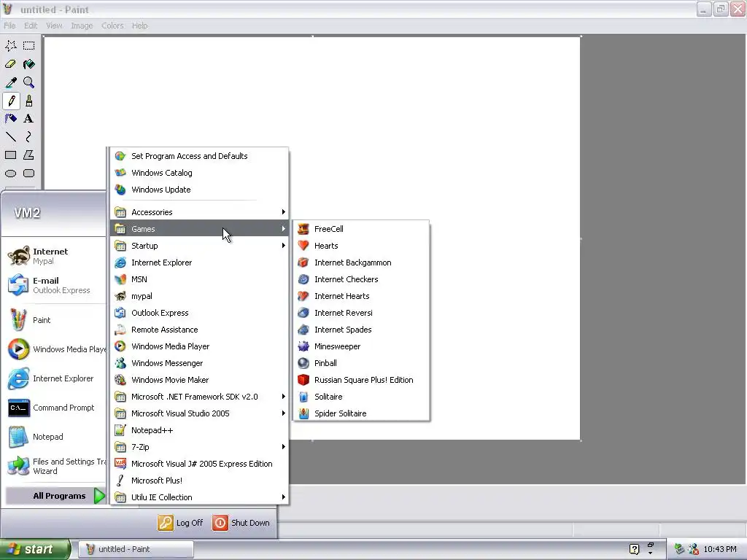Click the Log Off button
Viewport: 747px width, 560px height.
[181, 523]
